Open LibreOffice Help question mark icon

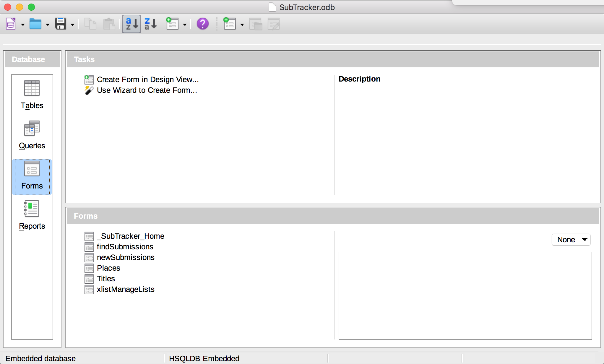point(203,24)
